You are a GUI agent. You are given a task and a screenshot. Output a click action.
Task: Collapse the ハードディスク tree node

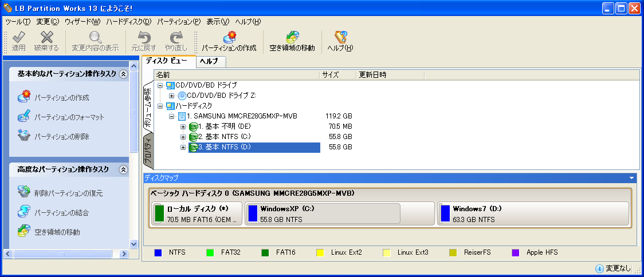click(x=160, y=106)
